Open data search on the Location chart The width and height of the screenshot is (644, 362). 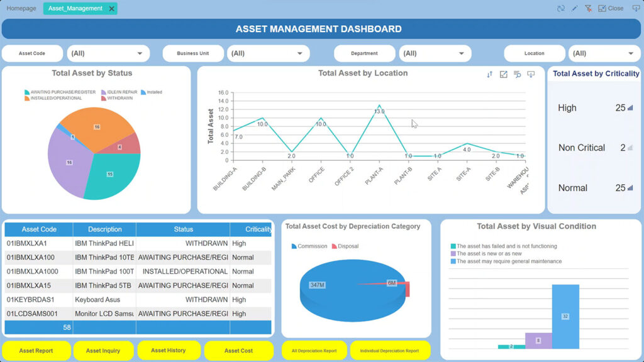pos(517,74)
